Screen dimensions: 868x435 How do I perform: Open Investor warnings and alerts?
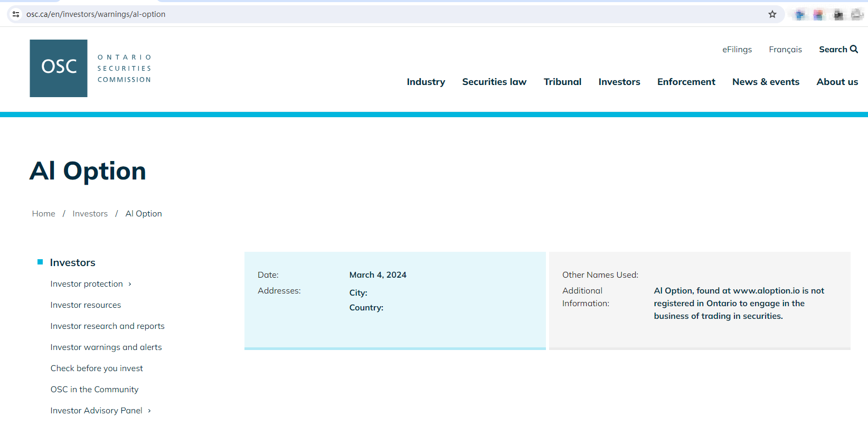[106, 347]
